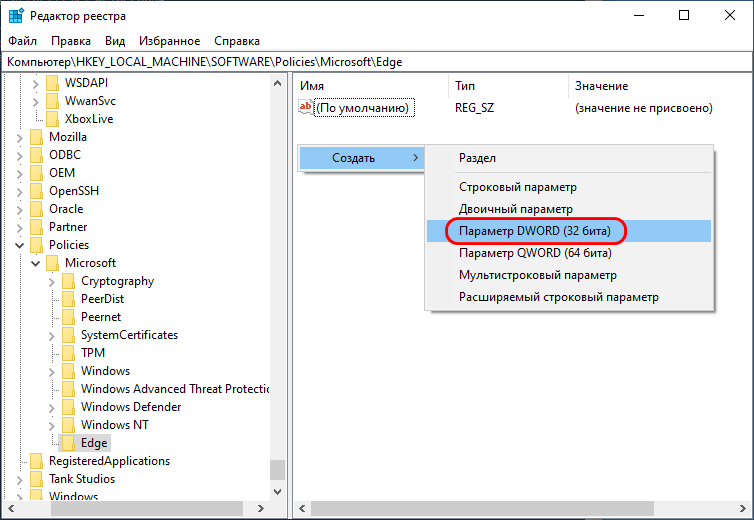Click the Cryptography folder icon
Viewport: 754px width, 520px height.
click(x=68, y=281)
